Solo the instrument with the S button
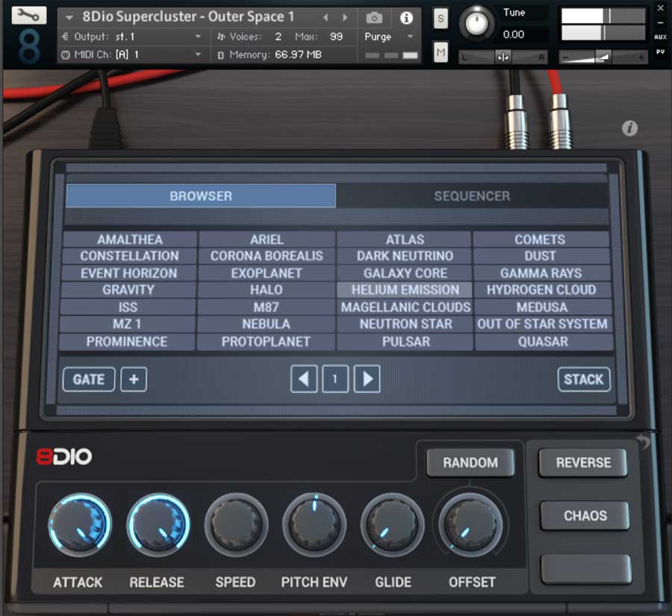Viewport: 672px width, 616px height. tap(441, 19)
